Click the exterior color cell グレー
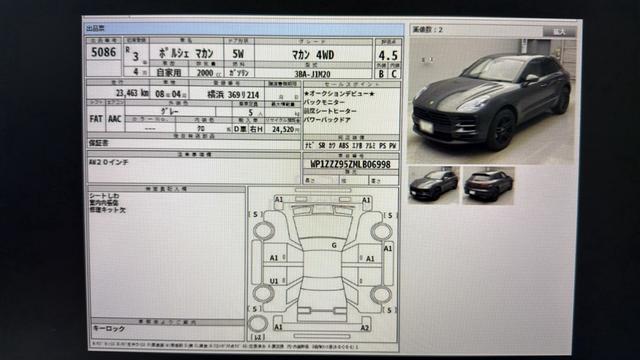This screenshot has width=640, height=360. (x=170, y=111)
